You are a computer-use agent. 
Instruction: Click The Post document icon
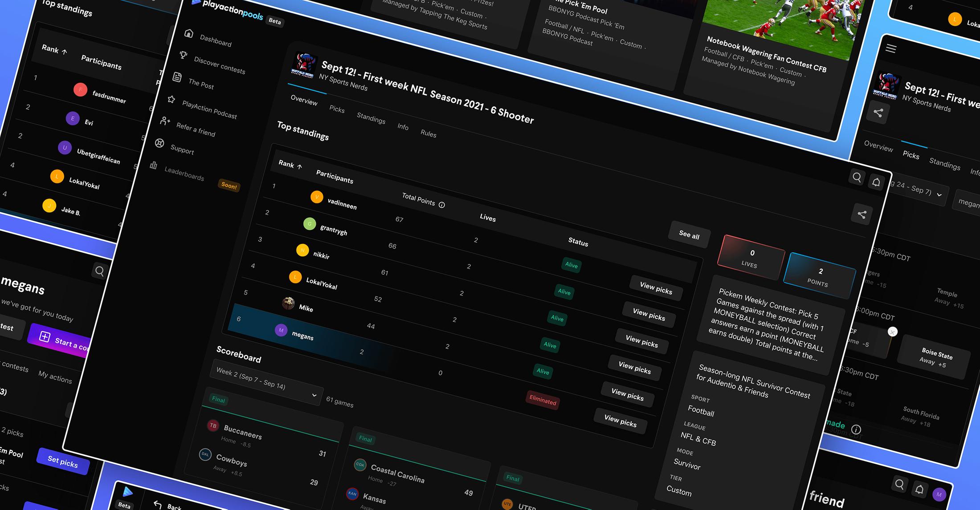pyautogui.click(x=177, y=77)
